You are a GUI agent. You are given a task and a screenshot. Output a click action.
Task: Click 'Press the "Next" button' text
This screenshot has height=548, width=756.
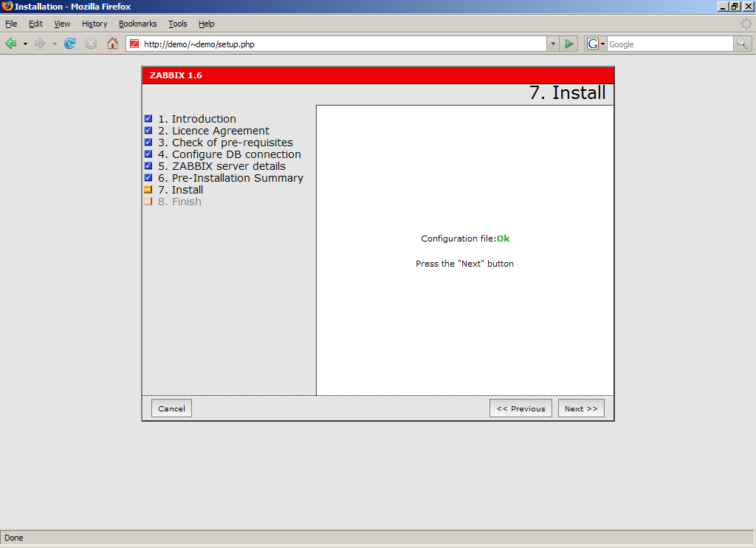465,264
